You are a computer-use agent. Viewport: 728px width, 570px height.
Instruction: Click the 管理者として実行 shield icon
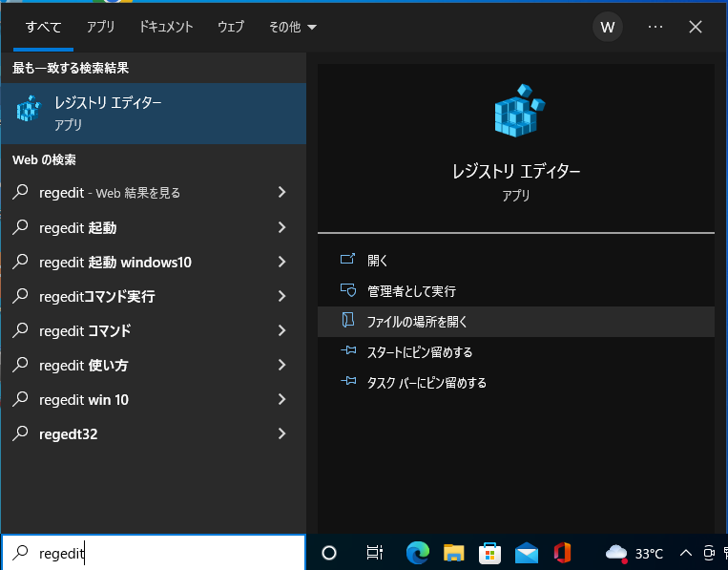click(x=347, y=290)
